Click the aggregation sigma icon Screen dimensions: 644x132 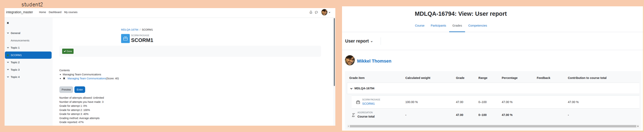point(353,115)
